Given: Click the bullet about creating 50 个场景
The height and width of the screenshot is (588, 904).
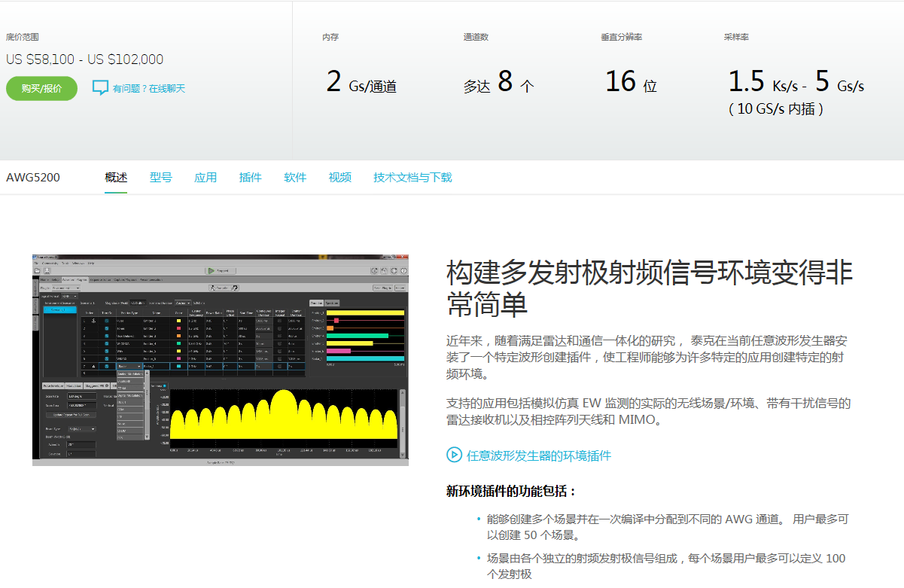Looking at the screenshot, I should pos(668,527).
